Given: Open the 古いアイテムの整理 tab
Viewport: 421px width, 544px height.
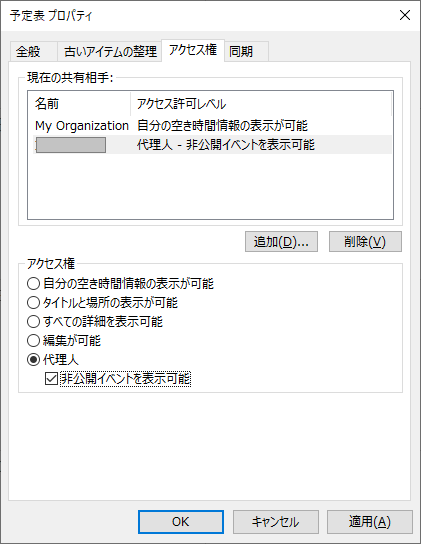Looking at the screenshot, I should click(110, 52).
